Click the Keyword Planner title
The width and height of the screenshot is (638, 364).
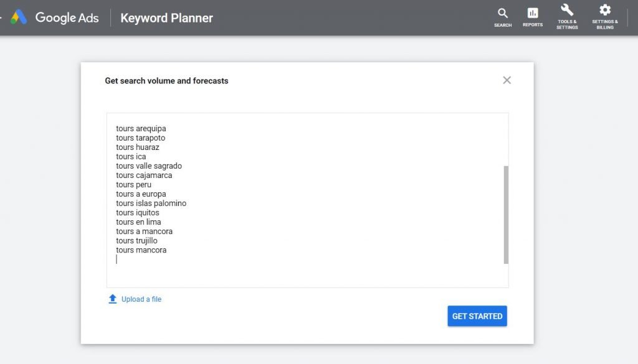(166, 18)
